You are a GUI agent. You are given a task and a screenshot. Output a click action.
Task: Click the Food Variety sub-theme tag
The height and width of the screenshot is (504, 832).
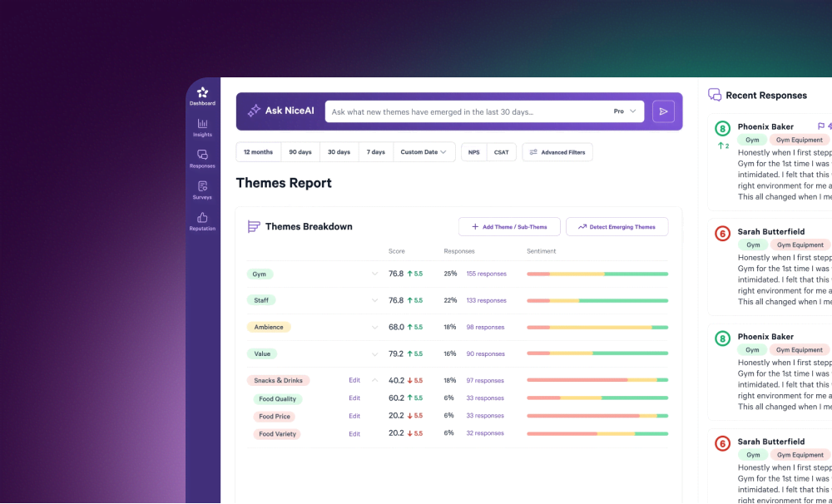pyautogui.click(x=277, y=434)
